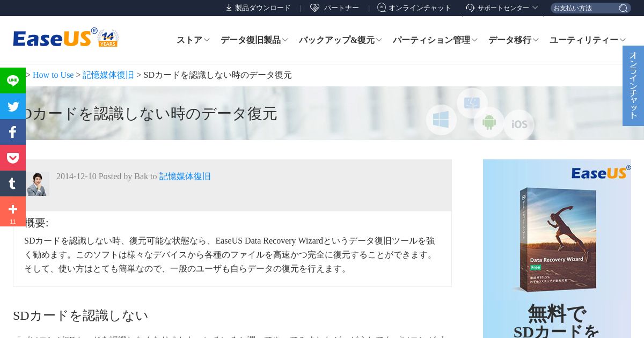
Task: Expand the ストア menu
Action: pyautogui.click(x=193, y=40)
